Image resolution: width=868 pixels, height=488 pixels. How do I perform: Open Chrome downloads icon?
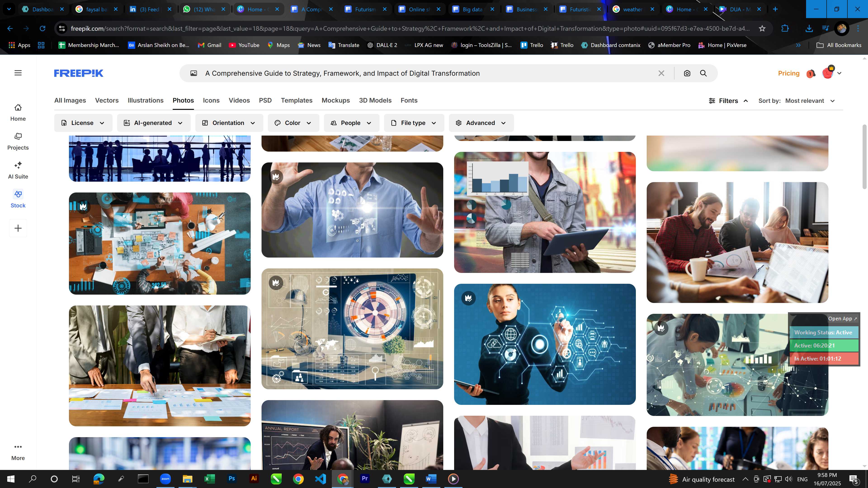pyautogui.click(x=809, y=29)
